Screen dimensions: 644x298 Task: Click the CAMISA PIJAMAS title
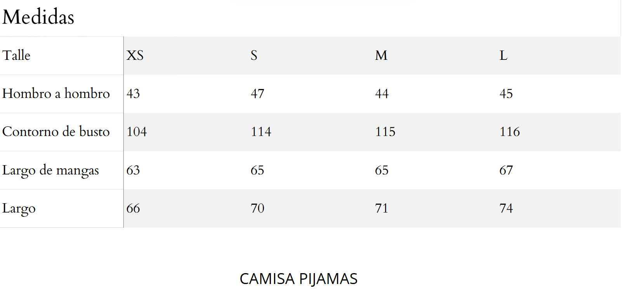click(x=299, y=279)
